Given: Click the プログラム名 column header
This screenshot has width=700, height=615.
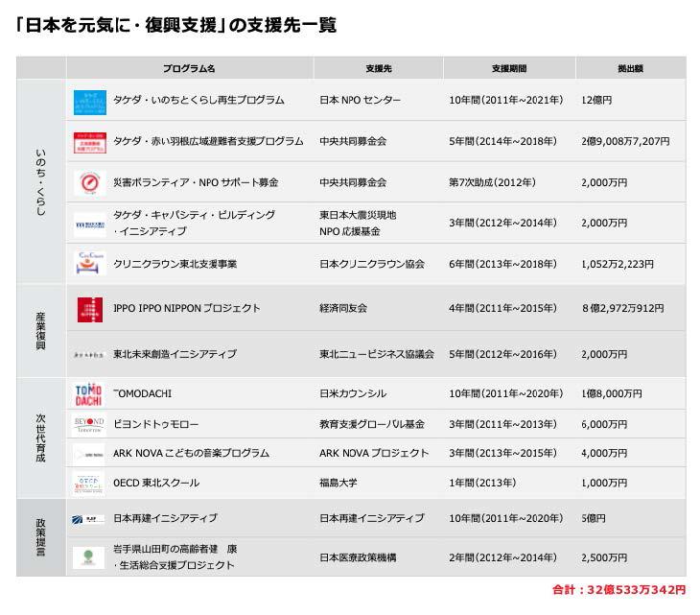Looking at the screenshot, I should click(x=189, y=68).
